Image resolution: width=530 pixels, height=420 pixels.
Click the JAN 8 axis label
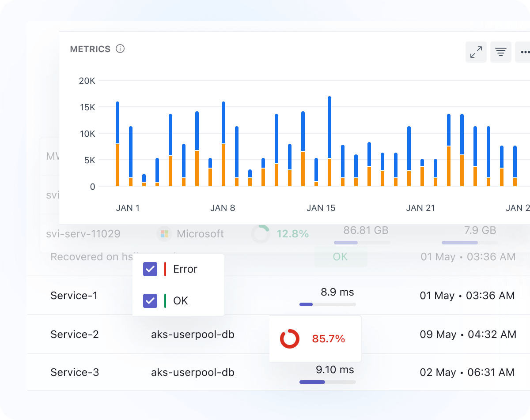pyautogui.click(x=223, y=208)
